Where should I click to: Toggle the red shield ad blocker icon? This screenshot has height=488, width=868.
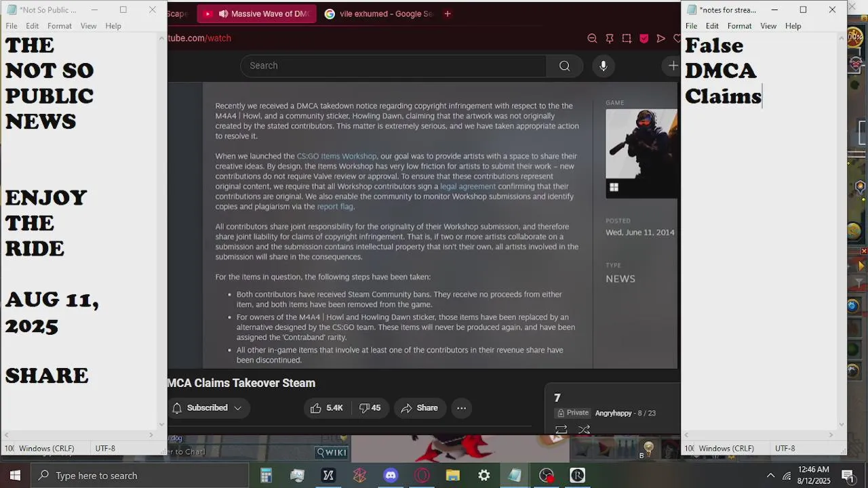(644, 39)
